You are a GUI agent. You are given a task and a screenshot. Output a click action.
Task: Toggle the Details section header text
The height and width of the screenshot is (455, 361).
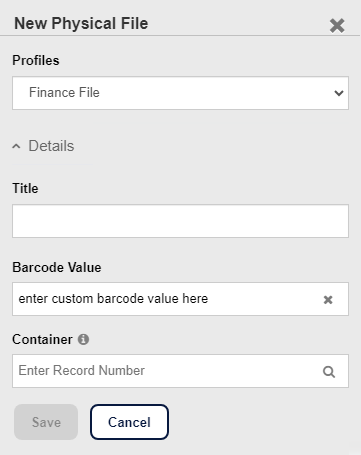[x=51, y=146]
